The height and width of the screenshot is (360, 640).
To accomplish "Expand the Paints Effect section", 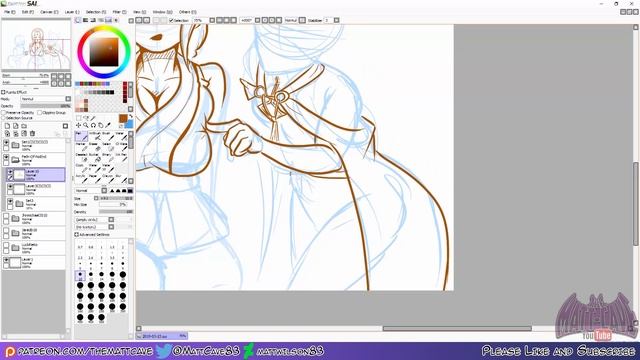I will pos(3,92).
